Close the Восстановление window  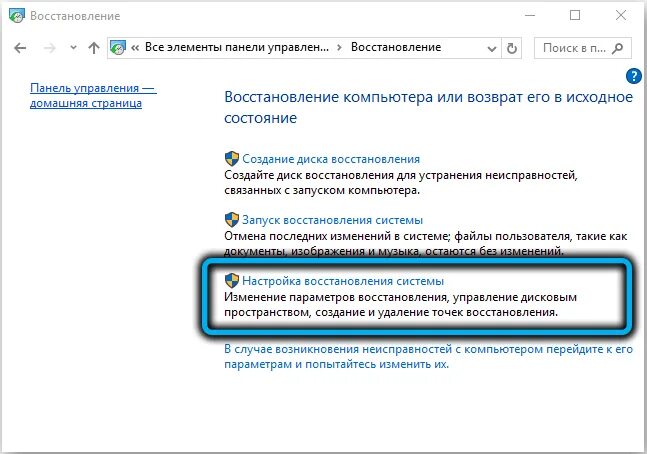point(620,16)
